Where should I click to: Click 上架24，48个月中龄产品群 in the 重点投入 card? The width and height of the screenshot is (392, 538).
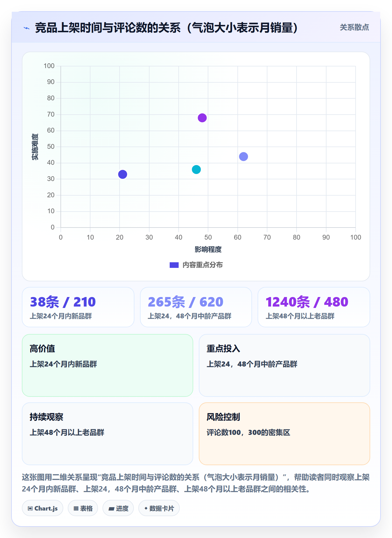coord(252,364)
